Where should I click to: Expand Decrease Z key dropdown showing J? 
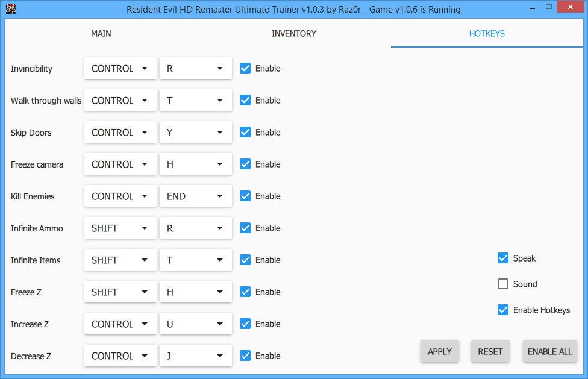click(195, 356)
